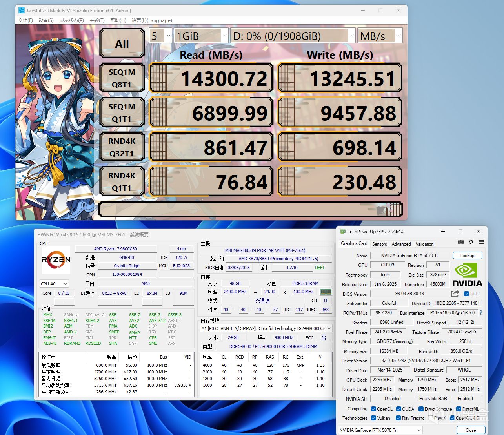Click the 双通道 memory mode value
Image resolution: width=504 pixels, height=435 pixels.
pyautogui.click(x=262, y=301)
